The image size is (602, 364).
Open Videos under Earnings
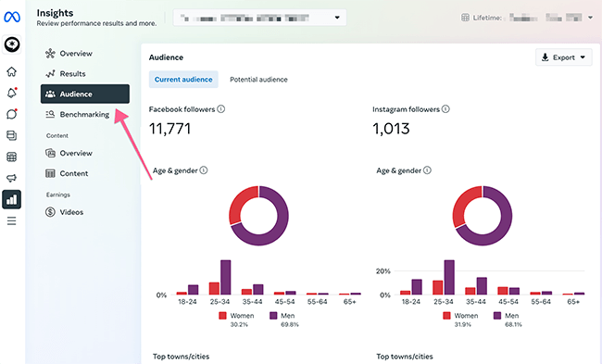[x=85, y=212]
